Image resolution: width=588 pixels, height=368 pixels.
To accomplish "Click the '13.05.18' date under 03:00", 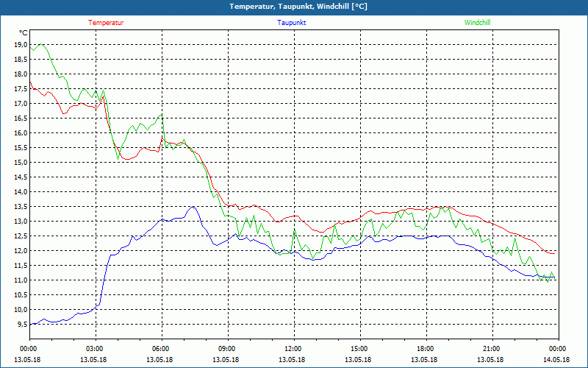I will [x=93, y=360].
